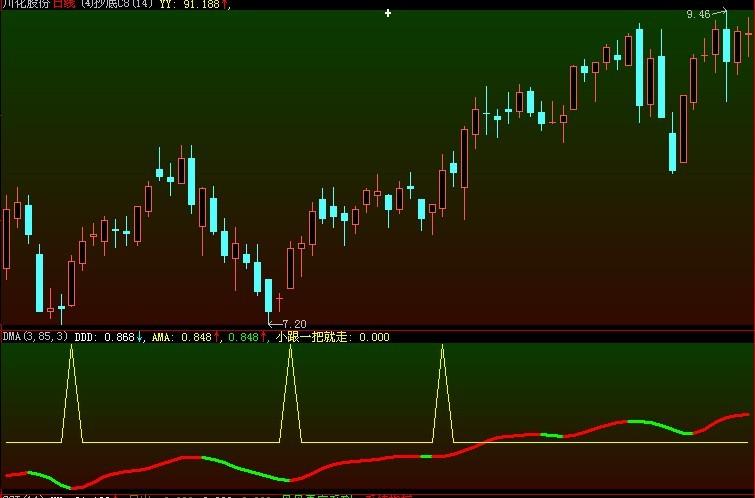755x498 pixels.
Task: Click the white plus marker near chart top
Action: pyautogui.click(x=388, y=14)
